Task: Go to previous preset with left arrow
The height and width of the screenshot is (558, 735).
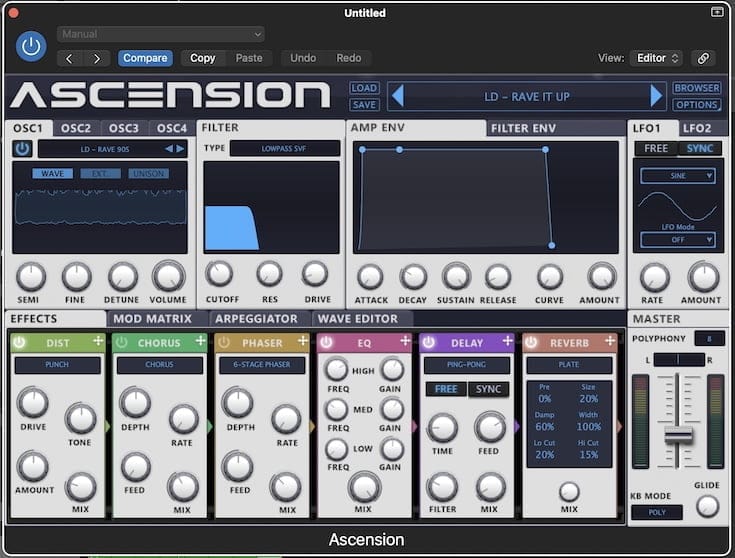Action: (397, 96)
